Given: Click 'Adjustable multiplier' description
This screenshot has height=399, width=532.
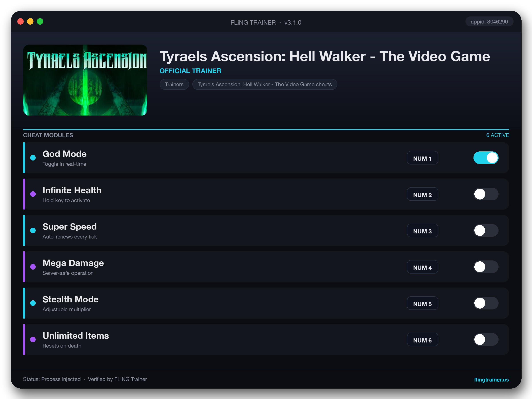Looking at the screenshot, I should click(x=67, y=309).
